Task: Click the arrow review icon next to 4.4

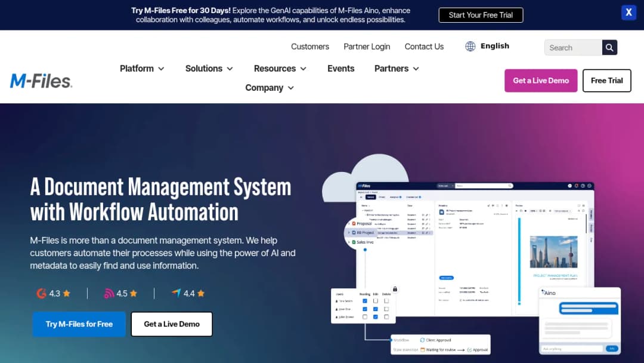Action: pyautogui.click(x=176, y=293)
